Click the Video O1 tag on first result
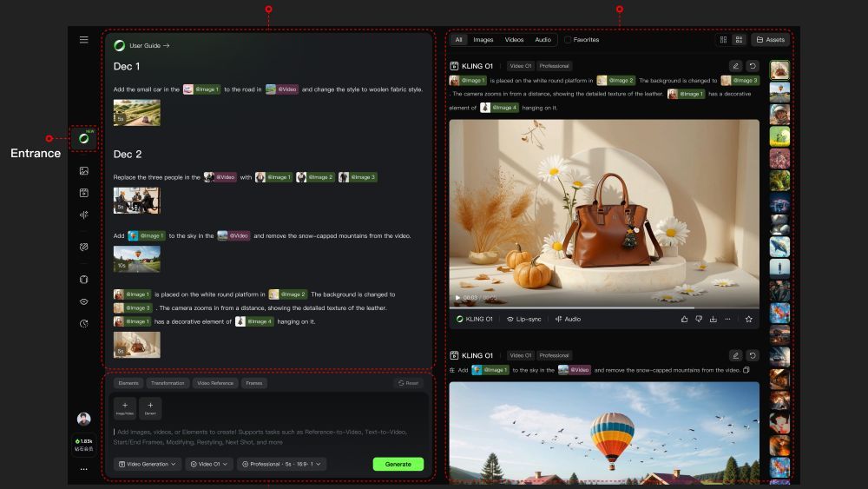This screenshot has width=868, height=489. 520,66
